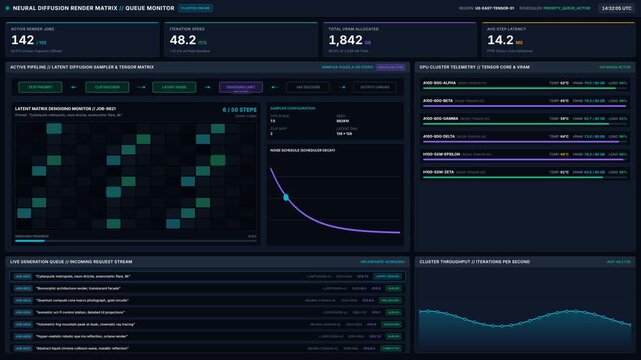Click the status badge on Abstract liquid chrome row

391,349
